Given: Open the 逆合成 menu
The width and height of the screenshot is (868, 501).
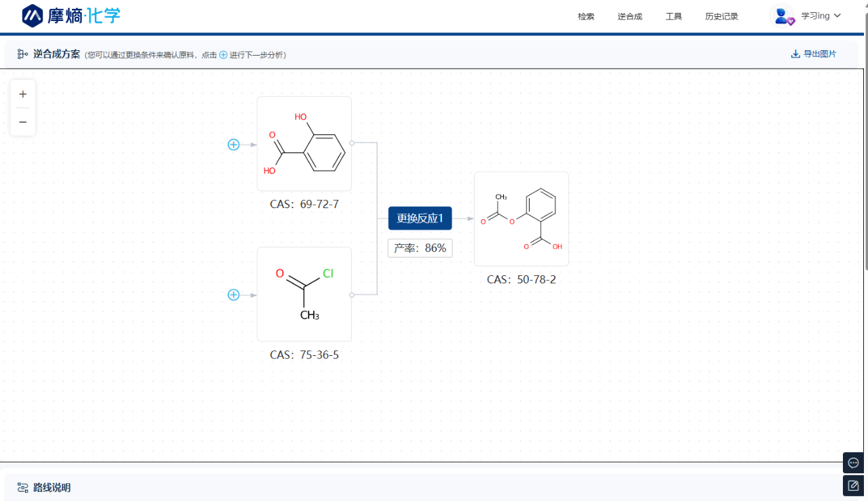Looking at the screenshot, I should point(629,16).
